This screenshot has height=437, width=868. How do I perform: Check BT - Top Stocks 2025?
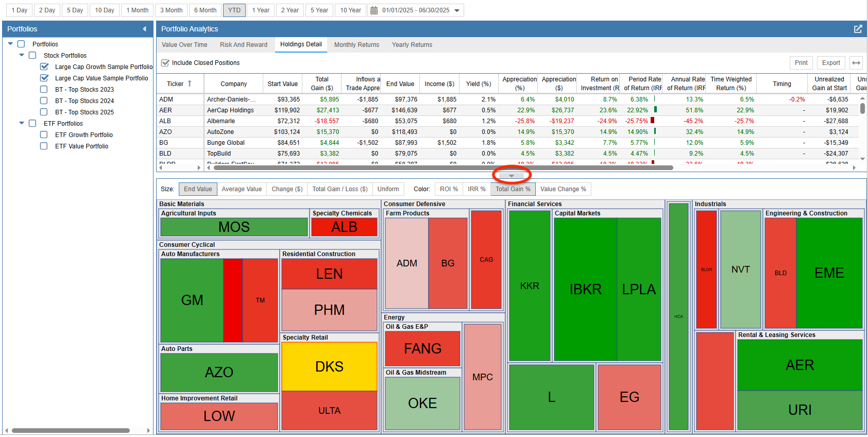coord(44,112)
